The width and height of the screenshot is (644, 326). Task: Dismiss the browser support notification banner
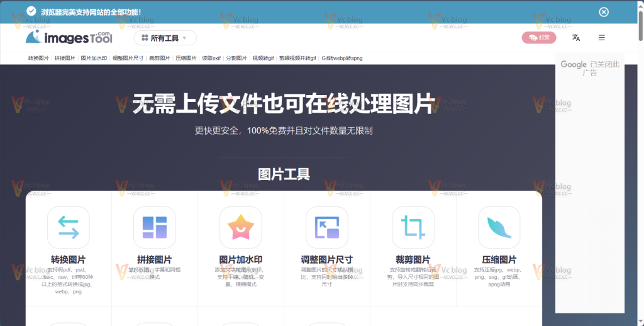(603, 12)
